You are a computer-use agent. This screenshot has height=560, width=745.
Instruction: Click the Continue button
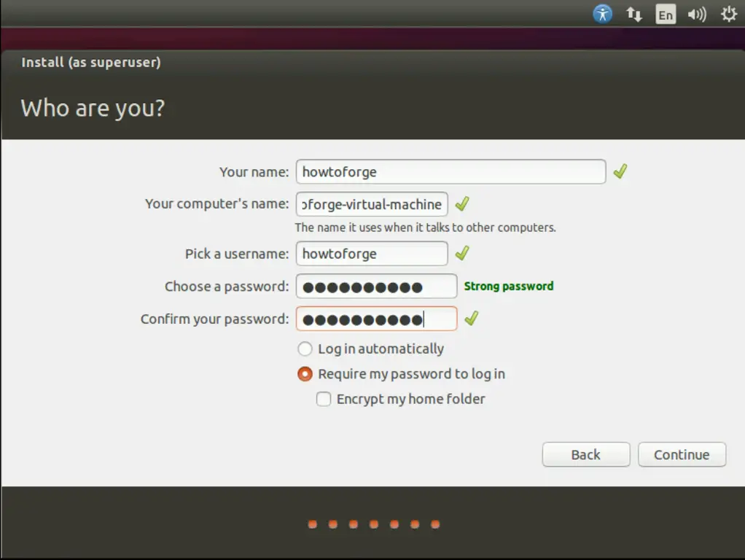[x=682, y=454]
